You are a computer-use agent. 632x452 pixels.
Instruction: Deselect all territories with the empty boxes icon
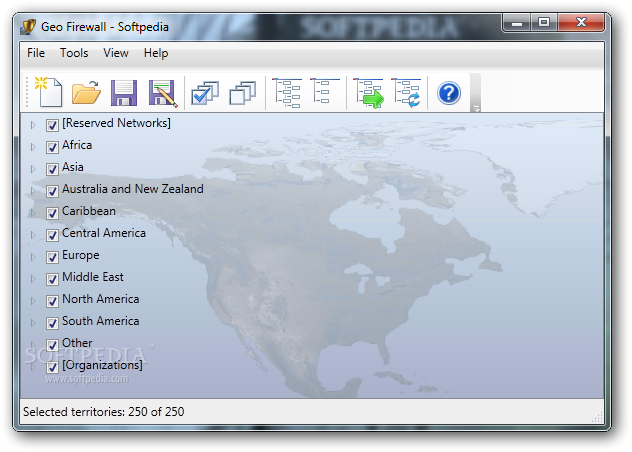[243, 93]
